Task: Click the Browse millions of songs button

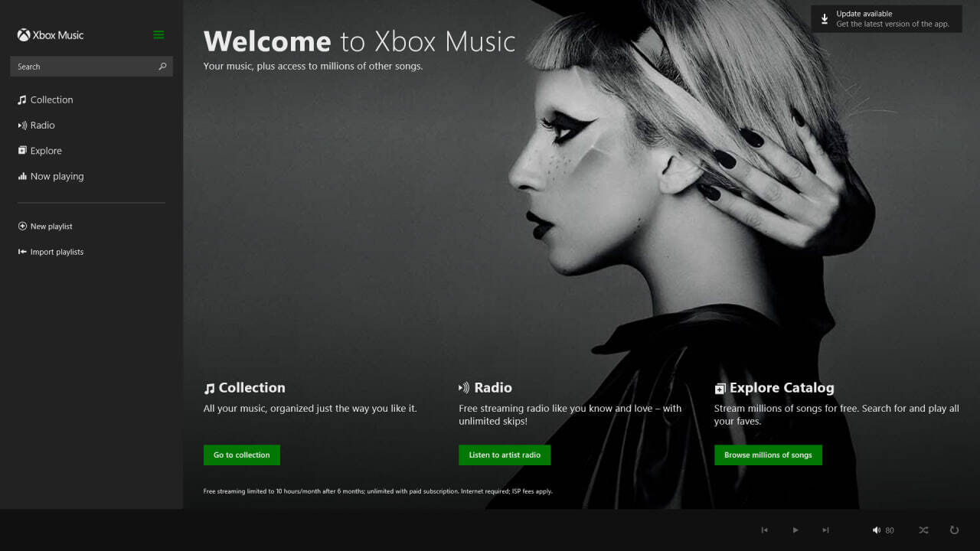Action: (768, 455)
